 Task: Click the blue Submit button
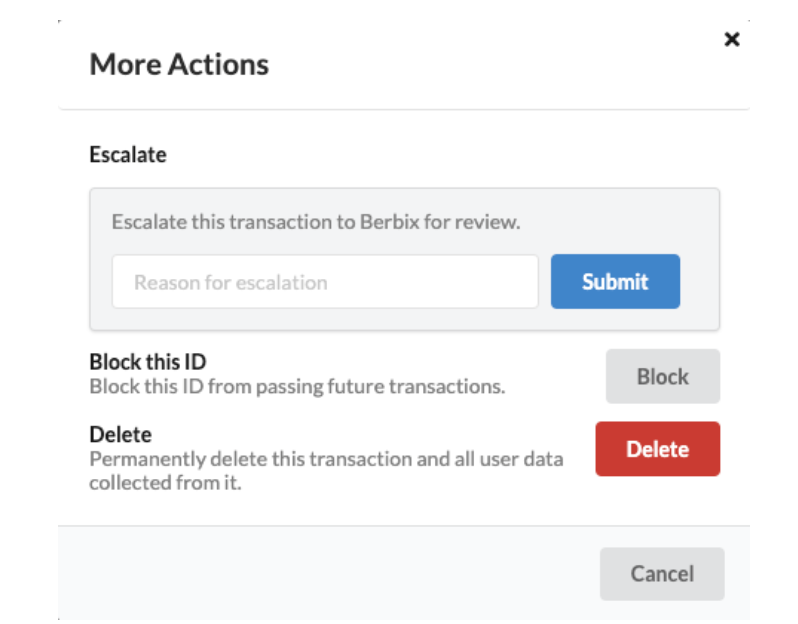(615, 281)
